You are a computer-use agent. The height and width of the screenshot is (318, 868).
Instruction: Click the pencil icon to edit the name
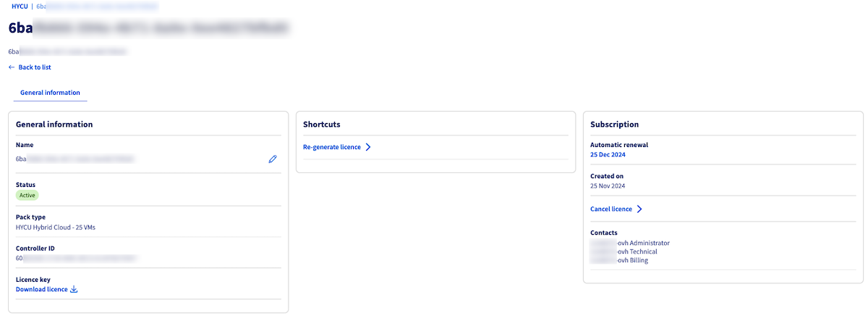(273, 159)
